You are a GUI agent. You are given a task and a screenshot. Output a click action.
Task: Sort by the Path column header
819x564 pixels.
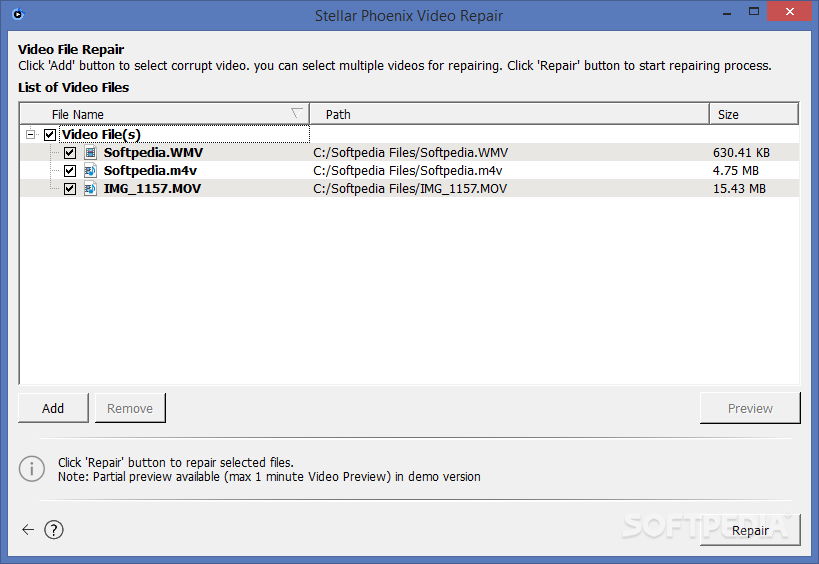509,114
